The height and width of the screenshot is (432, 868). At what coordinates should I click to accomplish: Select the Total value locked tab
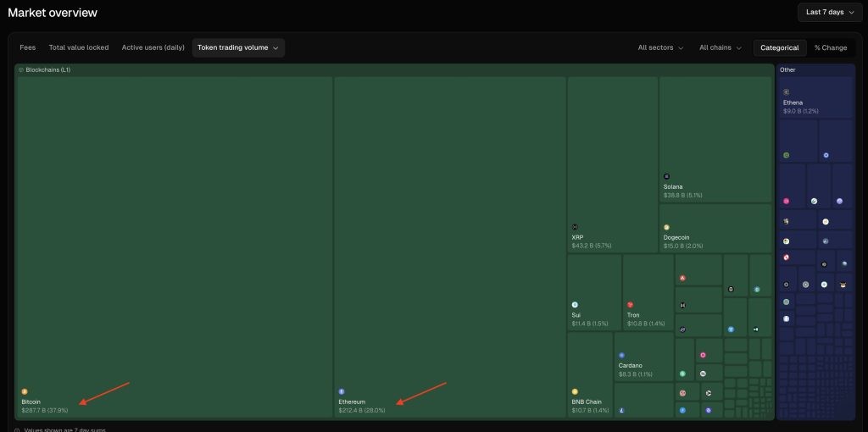click(x=79, y=48)
